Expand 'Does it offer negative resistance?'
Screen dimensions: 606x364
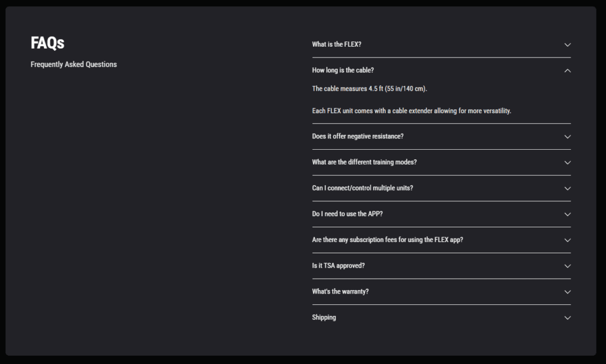pyautogui.click(x=441, y=136)
